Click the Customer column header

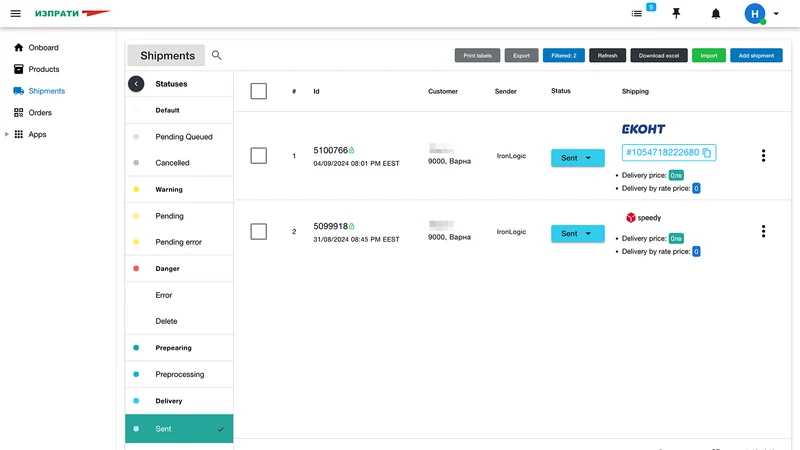coord(442,91)
